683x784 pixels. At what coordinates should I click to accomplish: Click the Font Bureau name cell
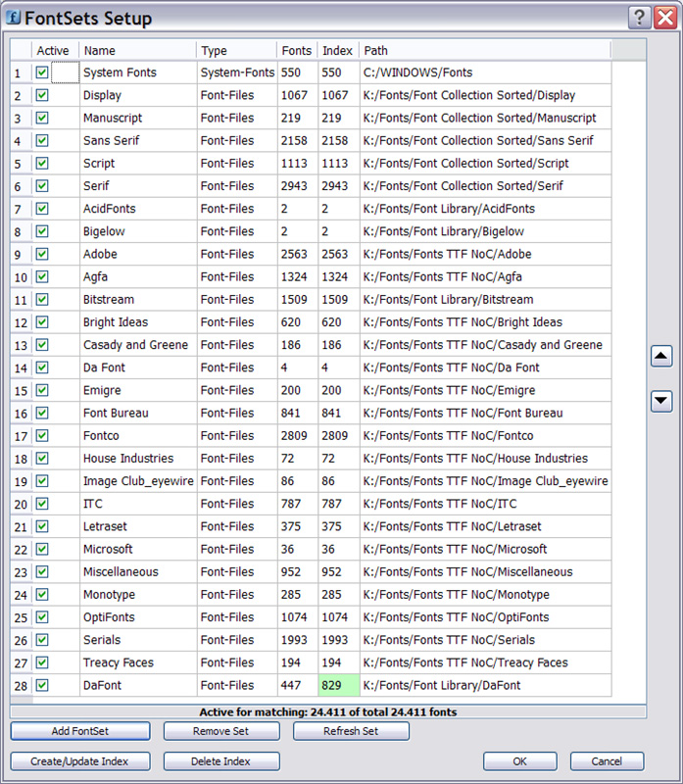tap(138, 413)
